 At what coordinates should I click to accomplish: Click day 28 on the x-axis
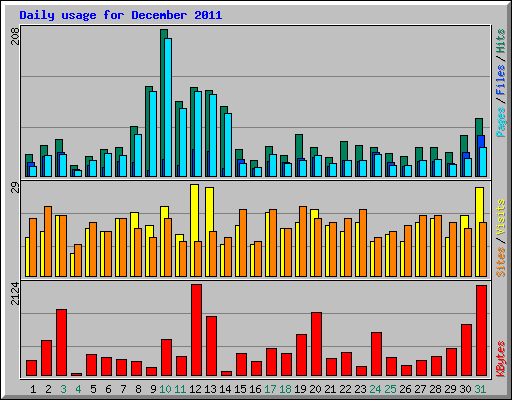(435, 389)
